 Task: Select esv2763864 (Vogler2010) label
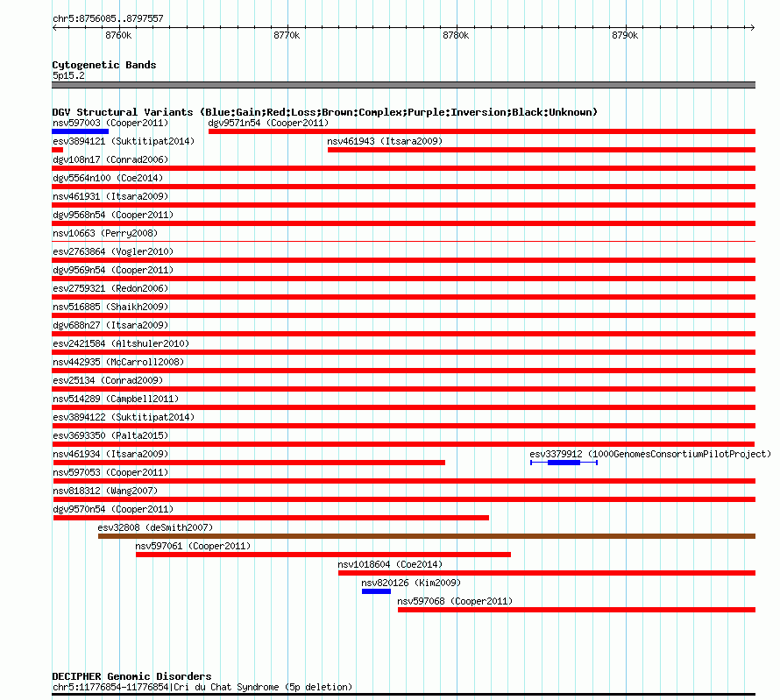coord(113,251)
